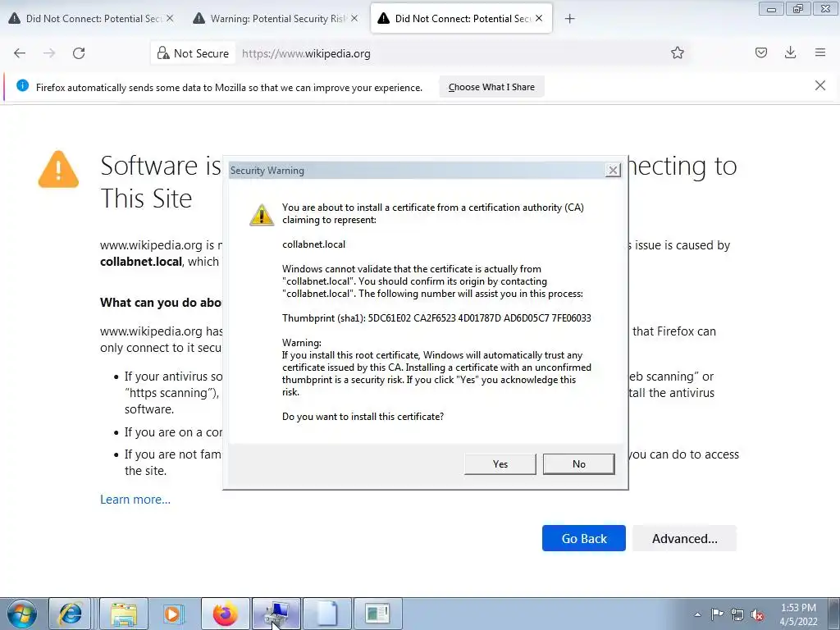
Task: Click Yes to install the certificate
Action: point(500,464)
